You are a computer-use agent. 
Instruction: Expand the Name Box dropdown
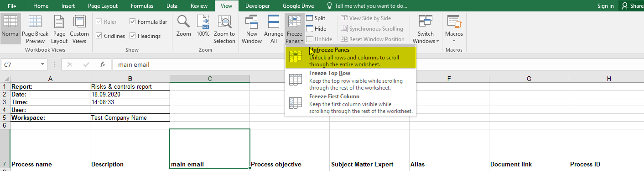[43, 64]
